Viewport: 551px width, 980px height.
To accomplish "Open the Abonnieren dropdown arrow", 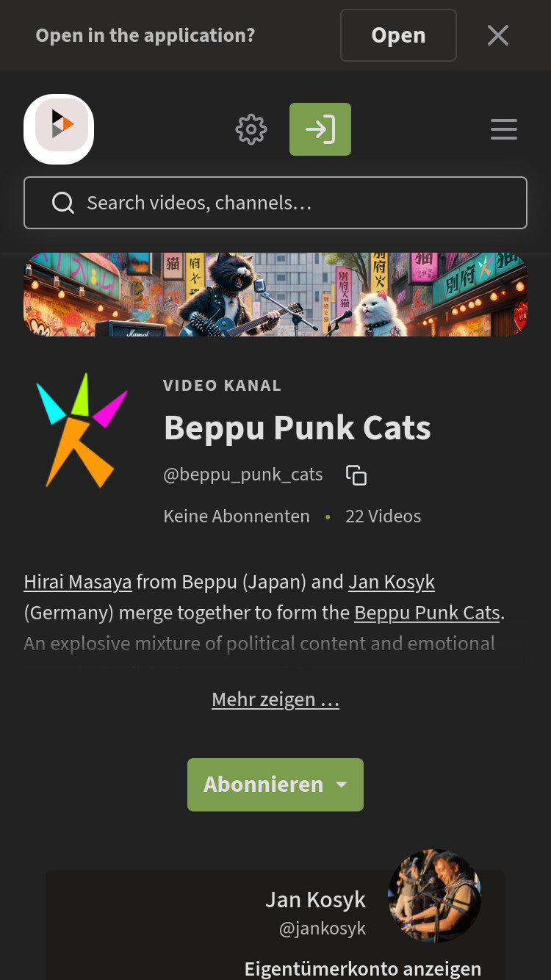I will (341, 785).
